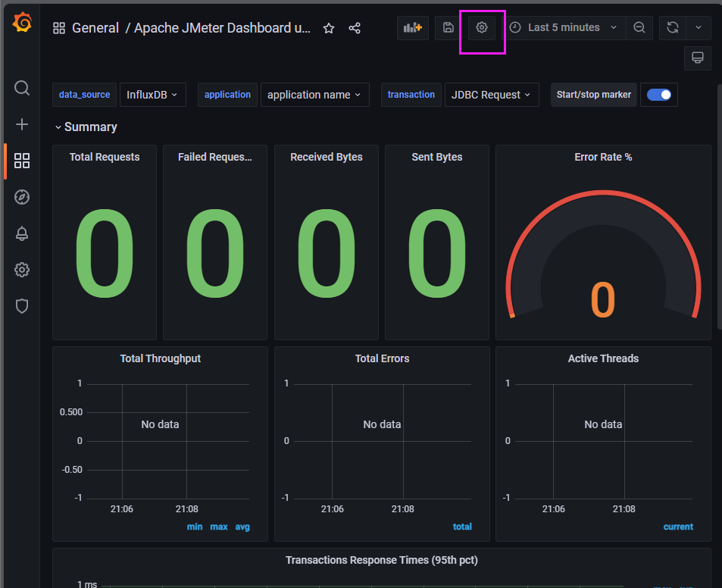The width and height of the screenshot is (722, 588).
Task: Click the Received Bytes panel title
Action: 327,157
